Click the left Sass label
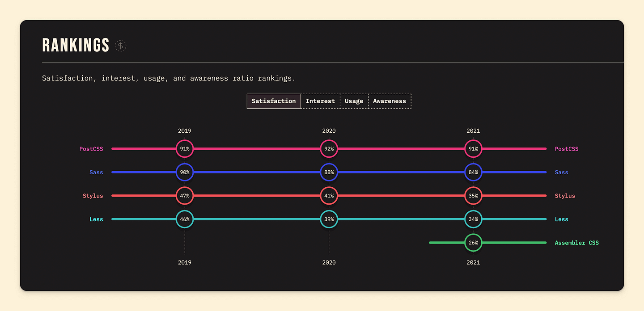This screenshot has height=311, width=644. click(x=96, y=172)
